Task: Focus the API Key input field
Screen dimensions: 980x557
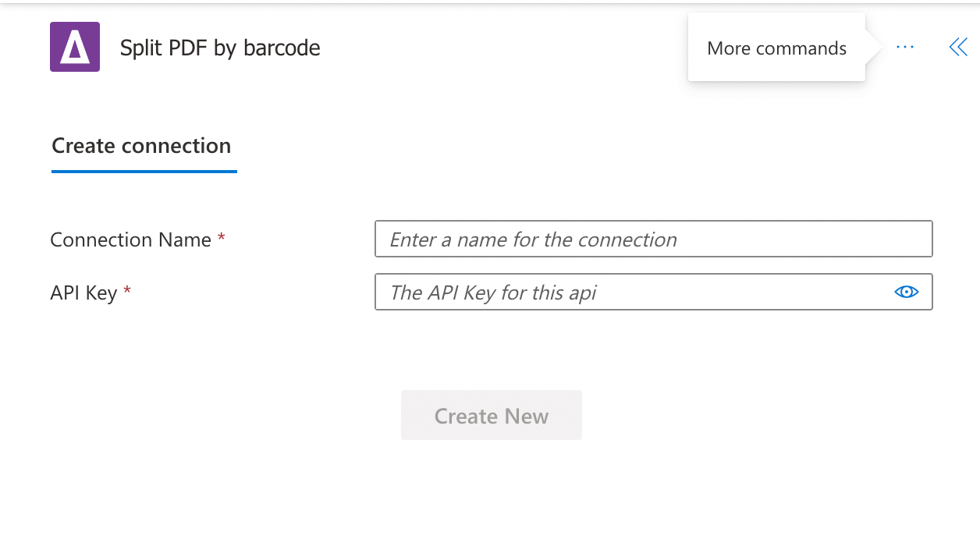Action: 632,292
